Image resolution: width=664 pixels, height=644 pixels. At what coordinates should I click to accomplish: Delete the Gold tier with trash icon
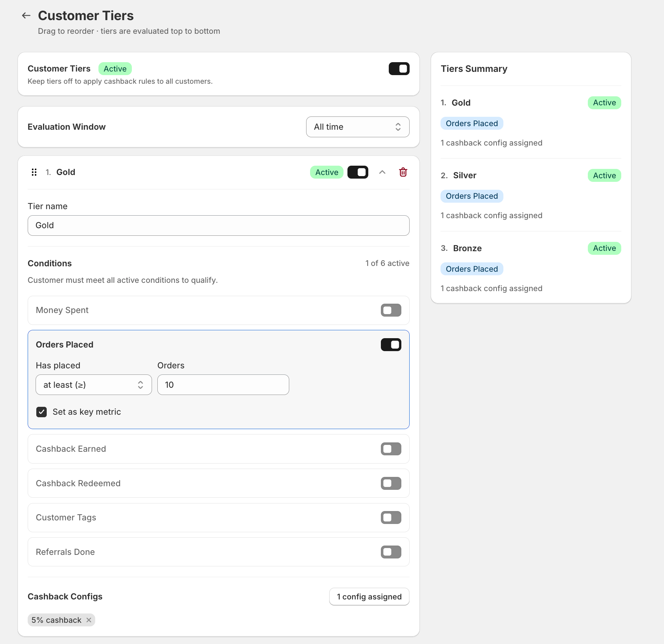(x=403, y=172)
